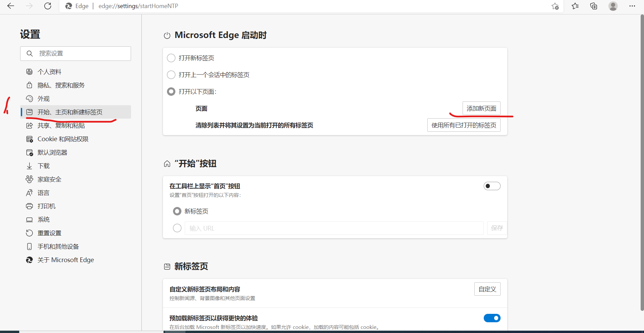Click 使用所有已打开的标签页 button

pyautogui.click(x=464, y=125)
